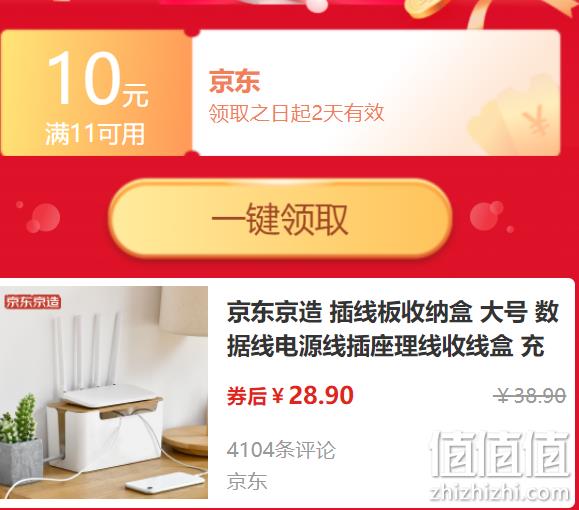The height and width of the screenshot is (510, 579).
Task: Open the 4104条评论 reviews link
Action: pos(281,450)
